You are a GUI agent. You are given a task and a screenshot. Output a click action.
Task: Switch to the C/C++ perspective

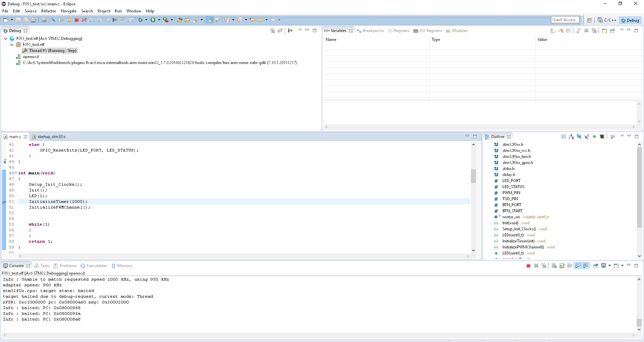point(607,20)
